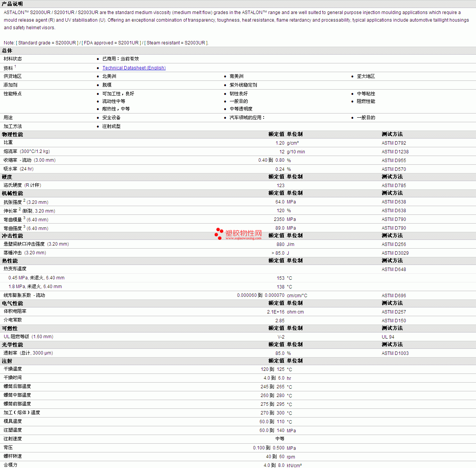The image size is (476, 468).
Task: Click the 螺筒后部温度 row label
Action: click(17, 386)
